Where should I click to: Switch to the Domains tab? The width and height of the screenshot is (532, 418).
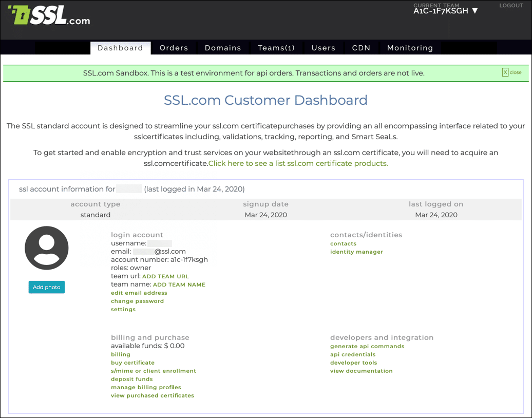click(223, 48)
